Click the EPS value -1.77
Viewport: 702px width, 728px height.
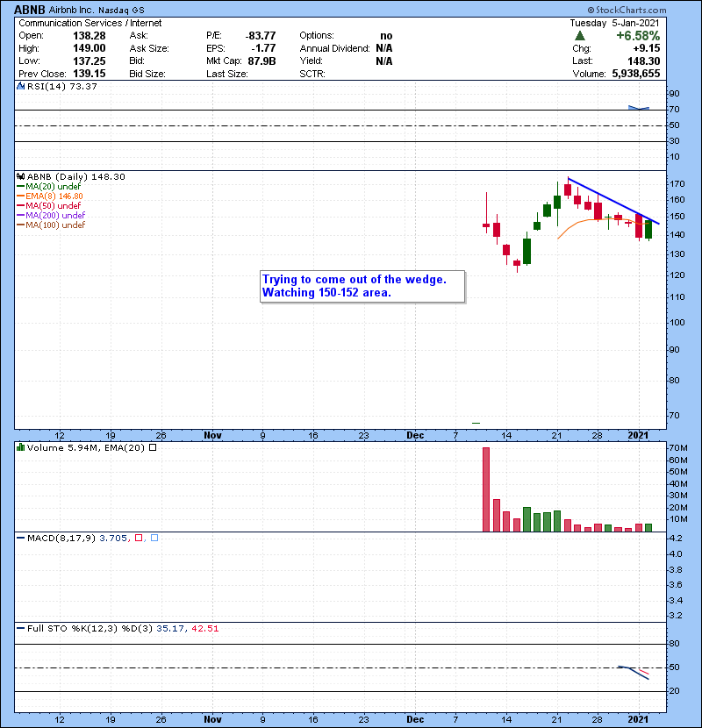(x=263, y=48)
